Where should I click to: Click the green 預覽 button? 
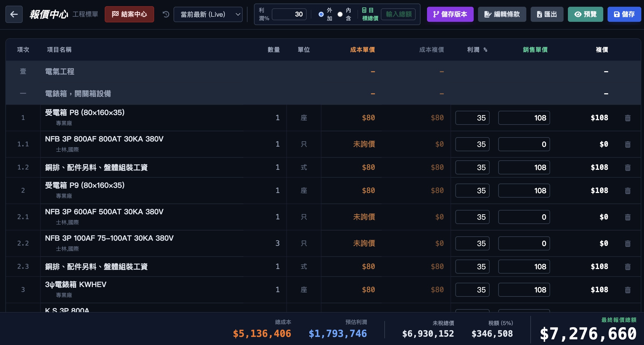coord(585,14)
